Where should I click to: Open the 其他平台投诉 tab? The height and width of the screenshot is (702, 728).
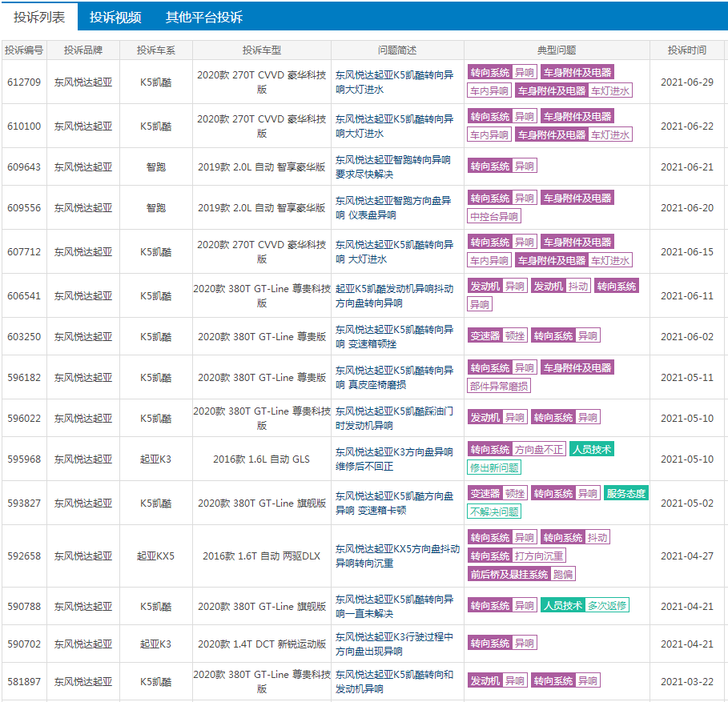(x=203, y=17)
